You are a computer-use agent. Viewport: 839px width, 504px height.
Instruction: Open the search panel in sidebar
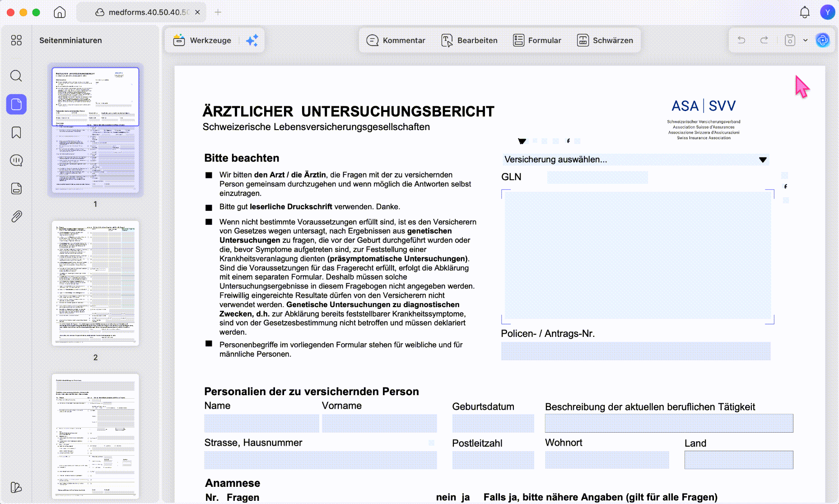point(16,76)
